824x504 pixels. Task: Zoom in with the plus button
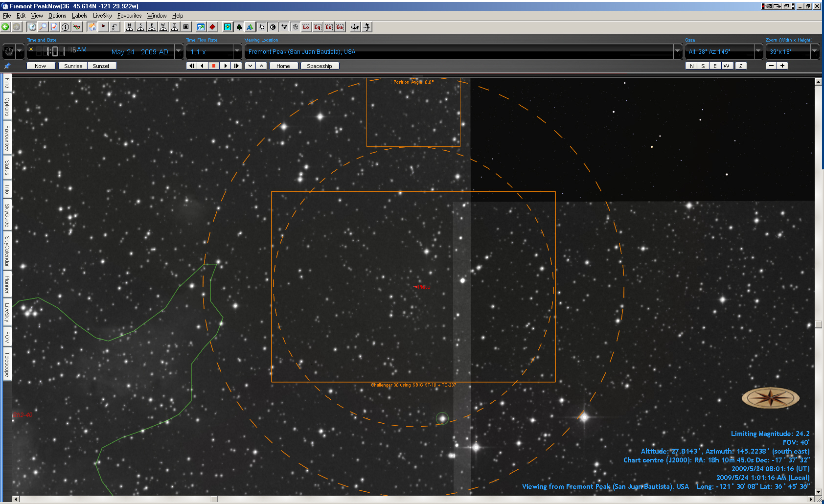coord(782,66)
